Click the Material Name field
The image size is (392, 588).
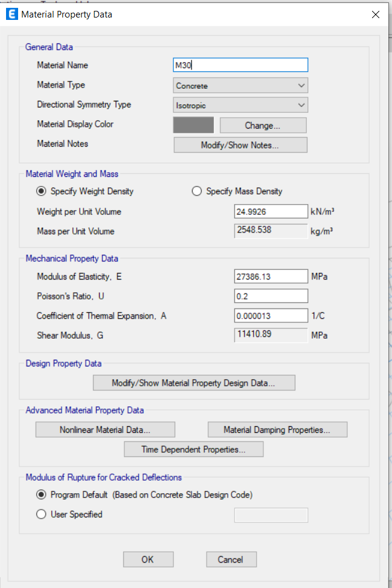coord(240,65)
